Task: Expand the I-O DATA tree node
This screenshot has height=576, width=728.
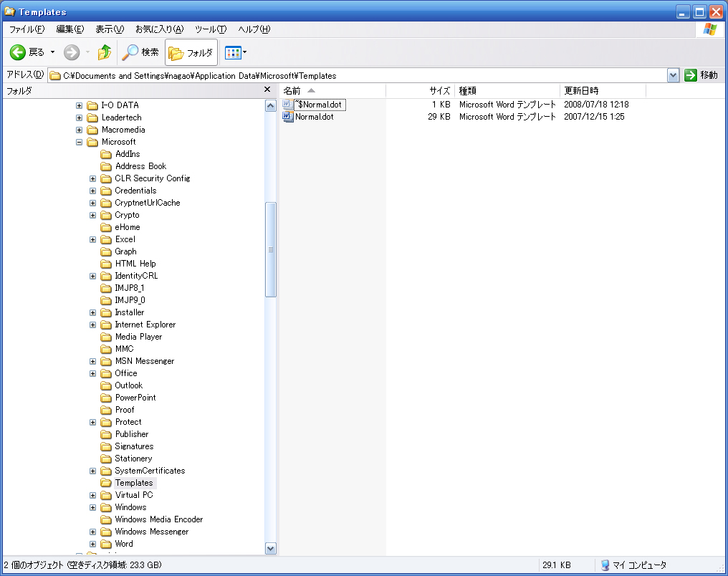Action: coord(79,105)
